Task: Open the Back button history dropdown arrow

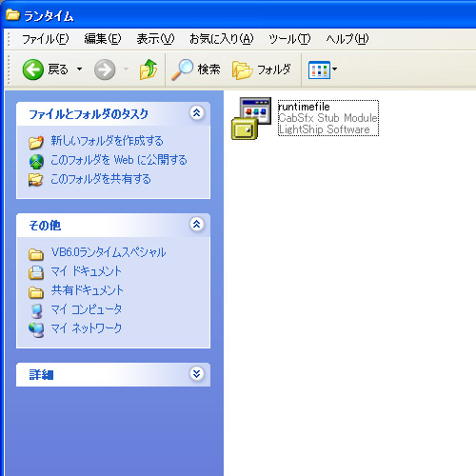Action: click(79, 69)
